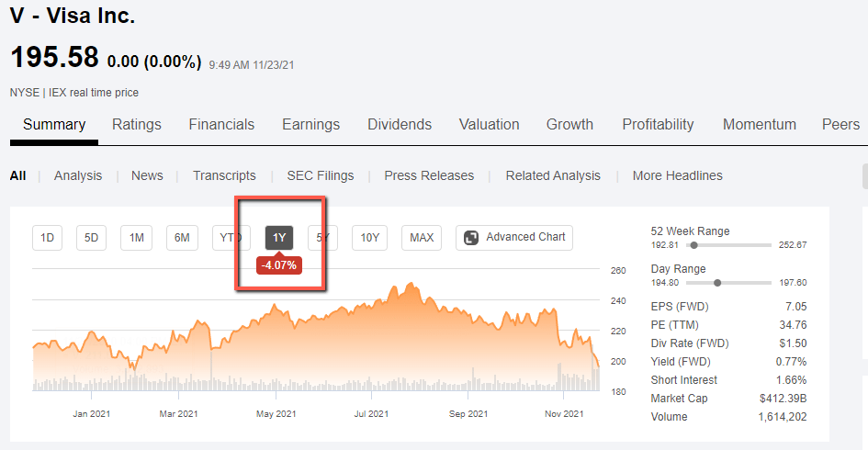
Task: Click the 9:49 AM 11/23/21 timestamp
Action: click(252, 65)
